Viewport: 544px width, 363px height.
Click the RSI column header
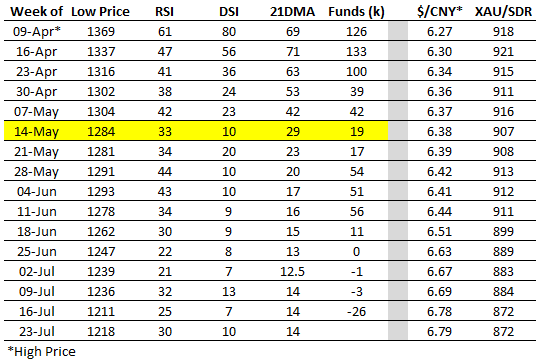(164, 11)
